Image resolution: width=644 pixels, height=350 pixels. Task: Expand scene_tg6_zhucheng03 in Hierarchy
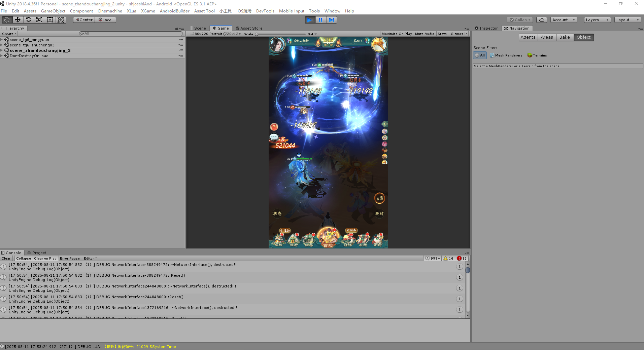[2, 45]
